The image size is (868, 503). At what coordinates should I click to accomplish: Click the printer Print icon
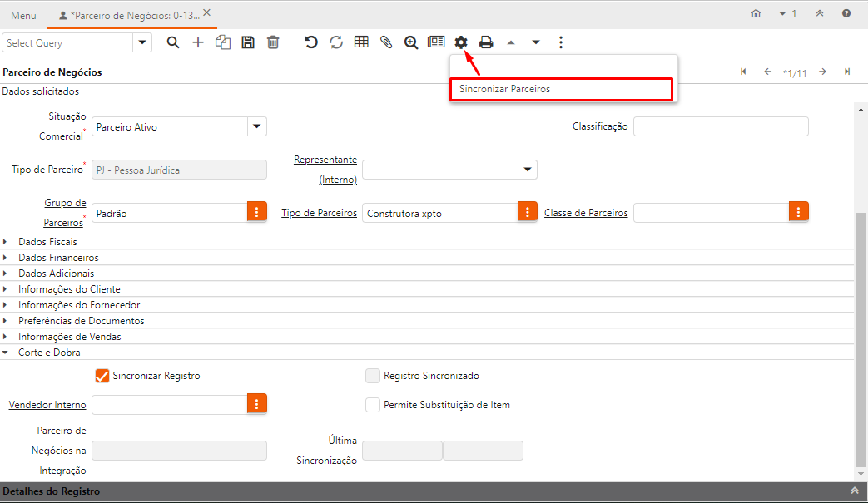486,42
